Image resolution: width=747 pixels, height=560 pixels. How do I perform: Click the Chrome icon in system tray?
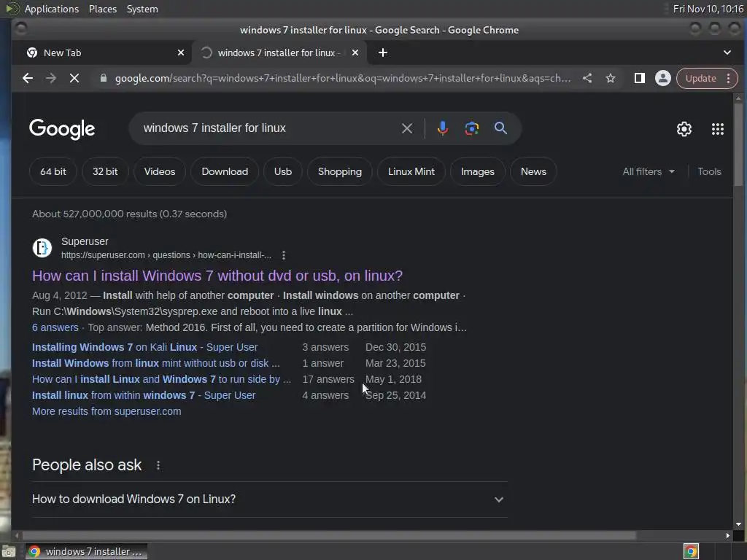[x=691, y=551]
